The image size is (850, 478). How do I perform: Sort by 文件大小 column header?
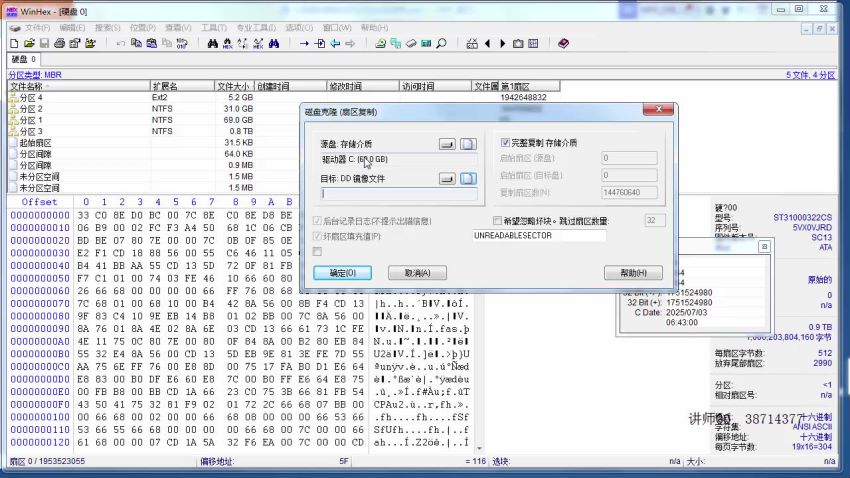[x=235, y=86]
